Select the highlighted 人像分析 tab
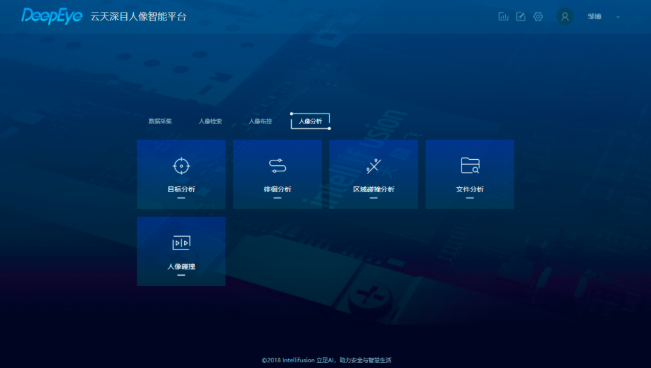This screenshot has height=368, width=651. pyautogui.click(x=311, y=121)
